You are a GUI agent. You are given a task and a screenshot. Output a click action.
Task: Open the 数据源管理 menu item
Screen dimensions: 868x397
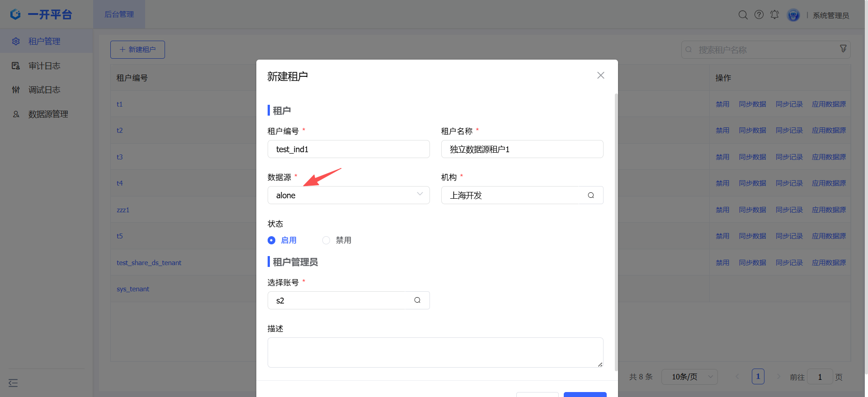[48, 114]
